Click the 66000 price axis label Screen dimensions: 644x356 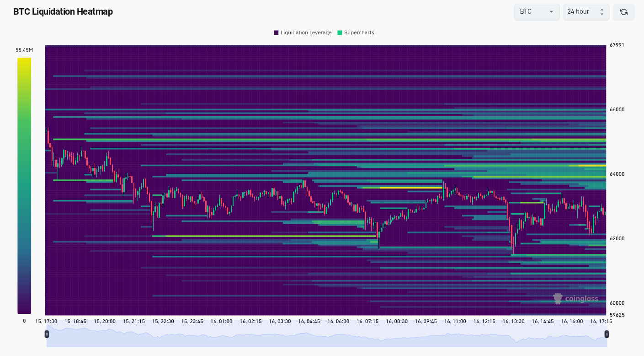(x=617, y=109)
